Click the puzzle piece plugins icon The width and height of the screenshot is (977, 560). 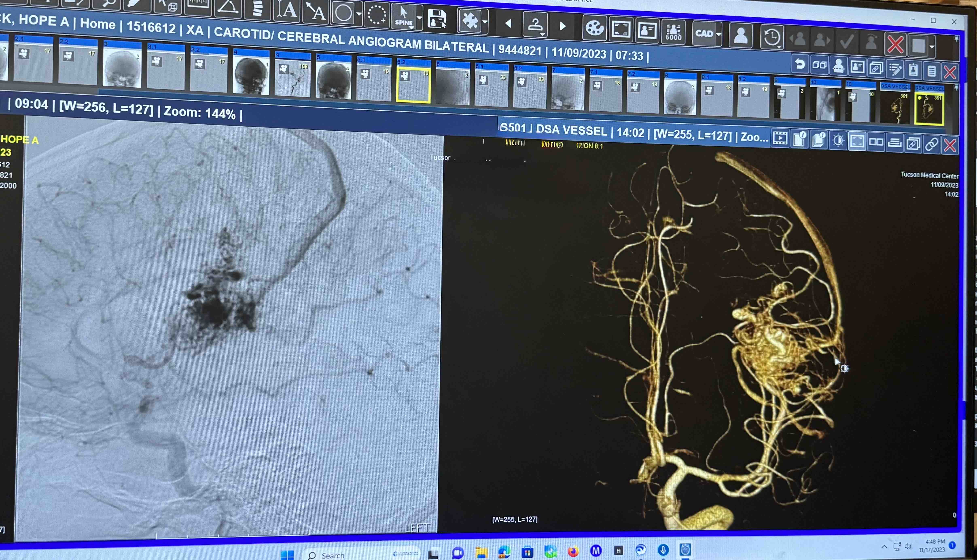tap(470, 21)
